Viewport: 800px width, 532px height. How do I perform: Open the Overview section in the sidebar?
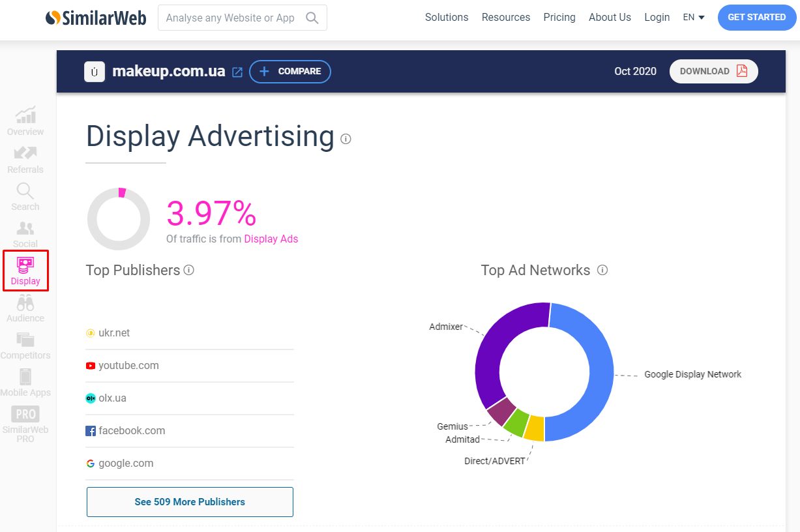coord(25,121)
